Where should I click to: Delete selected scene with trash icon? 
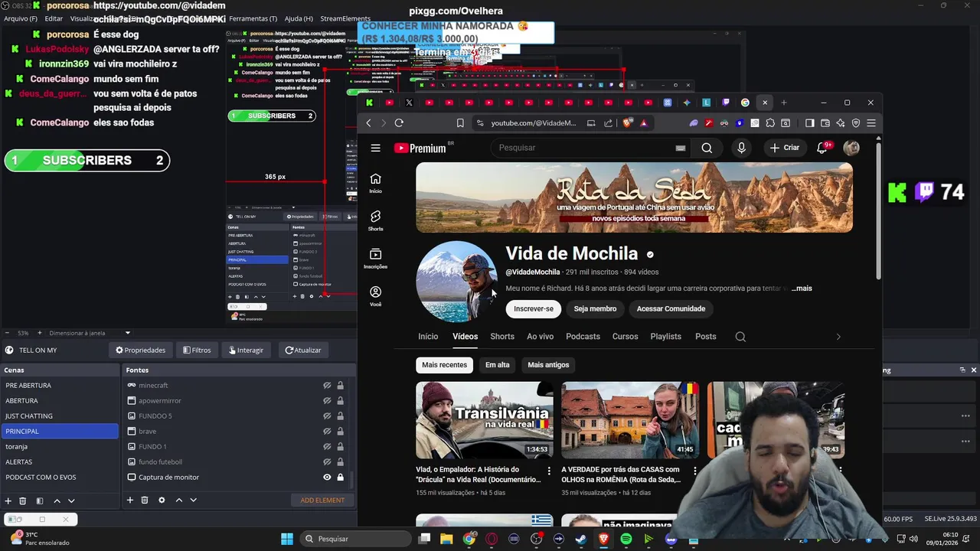pyautogui.click(x=23, y=500)
